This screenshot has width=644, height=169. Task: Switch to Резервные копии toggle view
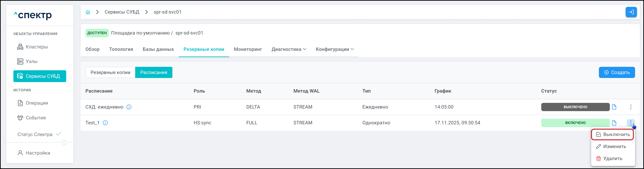pyautogui.click(x=110, y=72)
